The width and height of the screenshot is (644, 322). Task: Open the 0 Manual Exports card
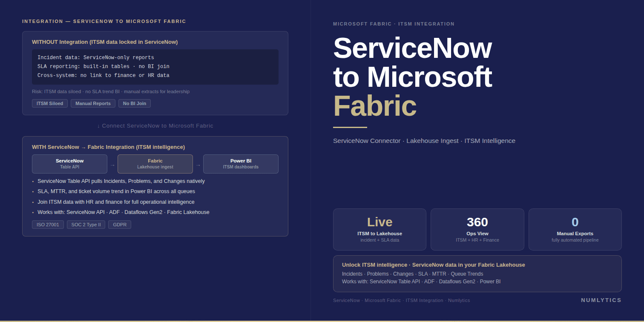[x=575, y=229]
